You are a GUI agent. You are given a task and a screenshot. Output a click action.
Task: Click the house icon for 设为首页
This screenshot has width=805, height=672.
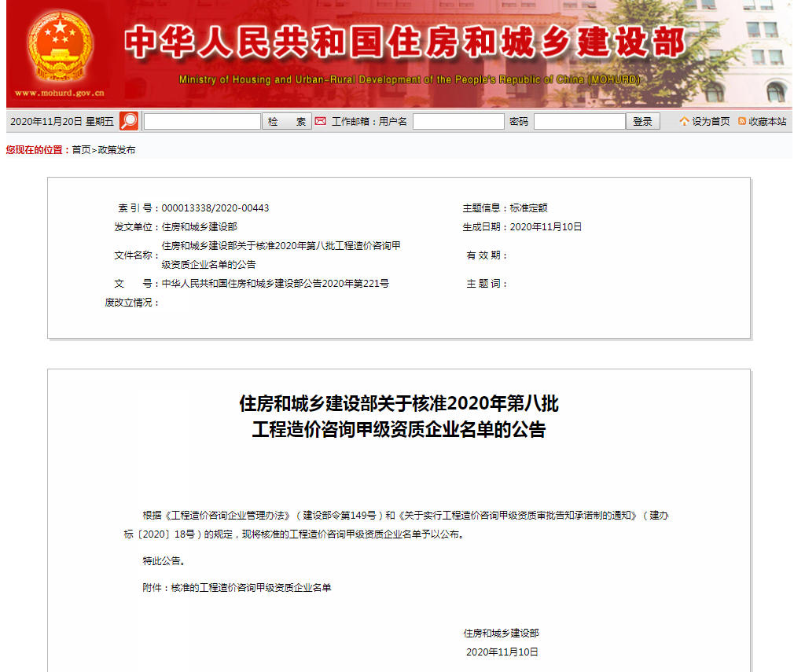click(x=685, y=121)
